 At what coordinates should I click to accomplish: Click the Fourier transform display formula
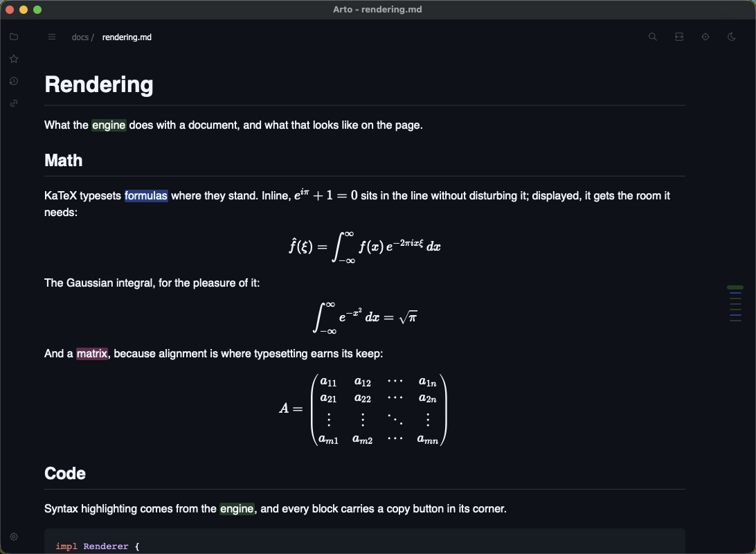pyautogui.click(x=364, y=247)
